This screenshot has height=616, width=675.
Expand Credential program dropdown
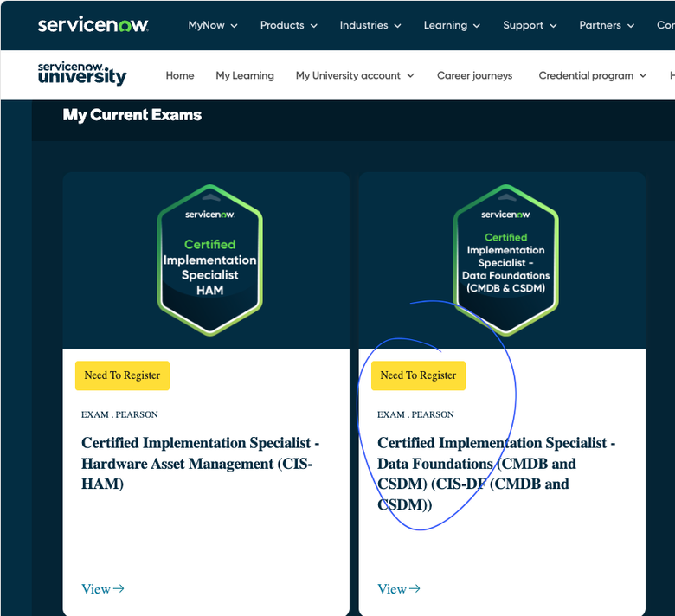click(x=592, y=75)
